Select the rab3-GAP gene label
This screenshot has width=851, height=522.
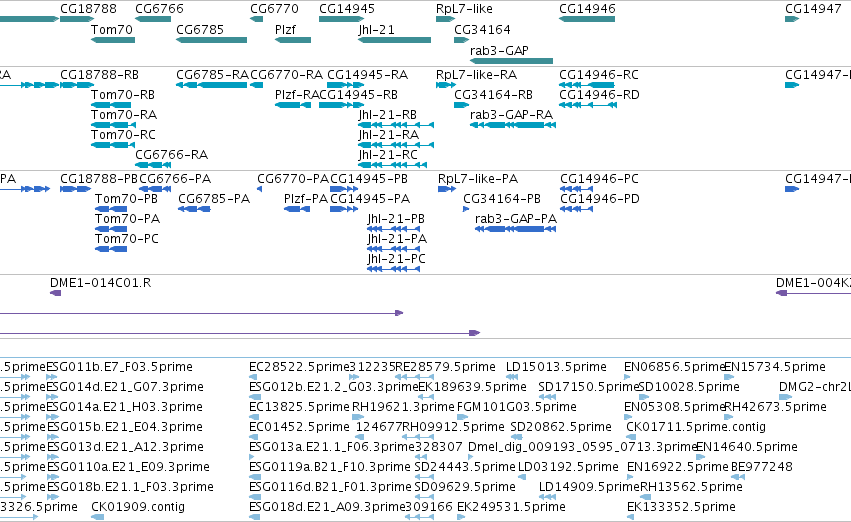pyautogui.click(x=499, y=50)
